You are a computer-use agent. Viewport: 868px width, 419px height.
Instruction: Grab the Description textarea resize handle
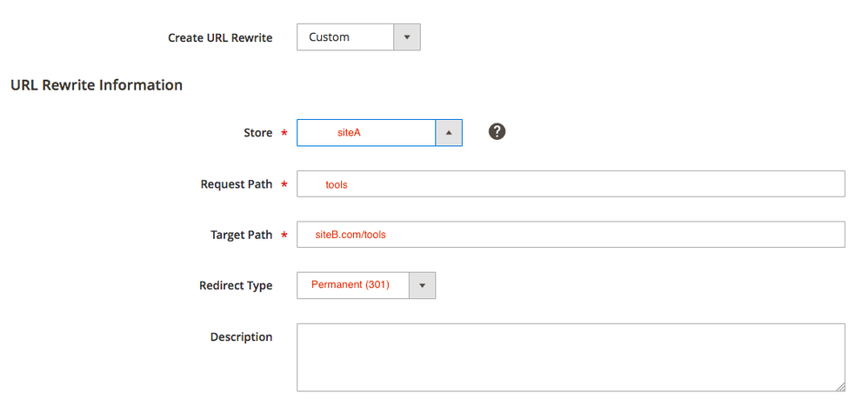tap(840, 387)
